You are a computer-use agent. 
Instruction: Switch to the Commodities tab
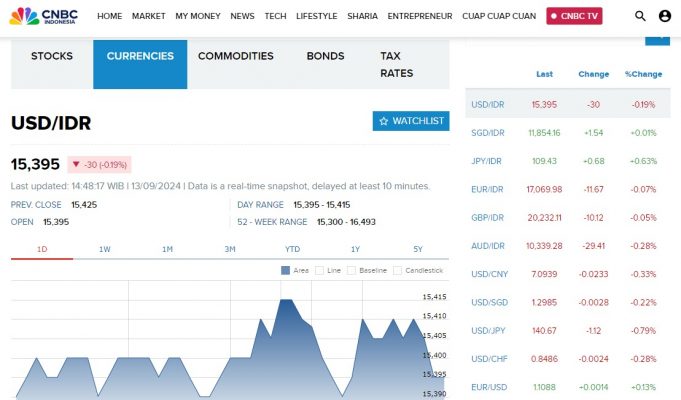point(235,56)
